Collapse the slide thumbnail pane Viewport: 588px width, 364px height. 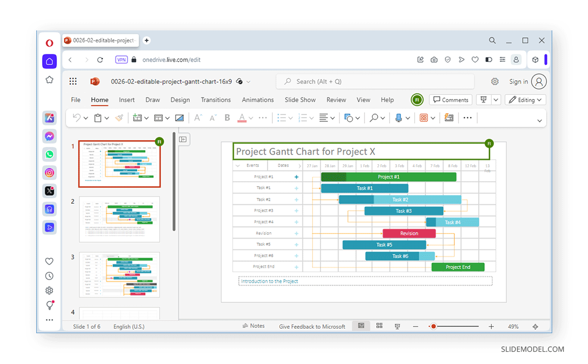coord(183,140)
